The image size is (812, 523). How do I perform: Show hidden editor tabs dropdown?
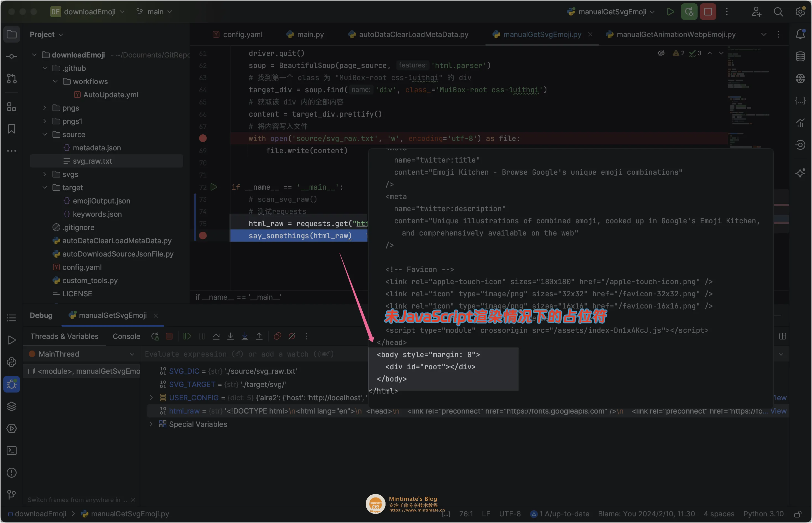pyautogui.click(x=764, y=34)
